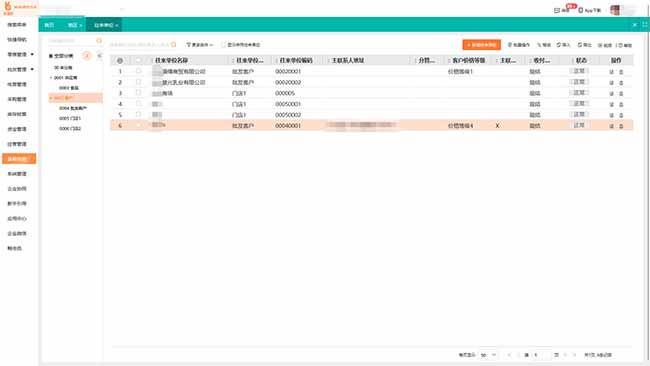Open the column settings gear in the table header

(x=120, y=61)
